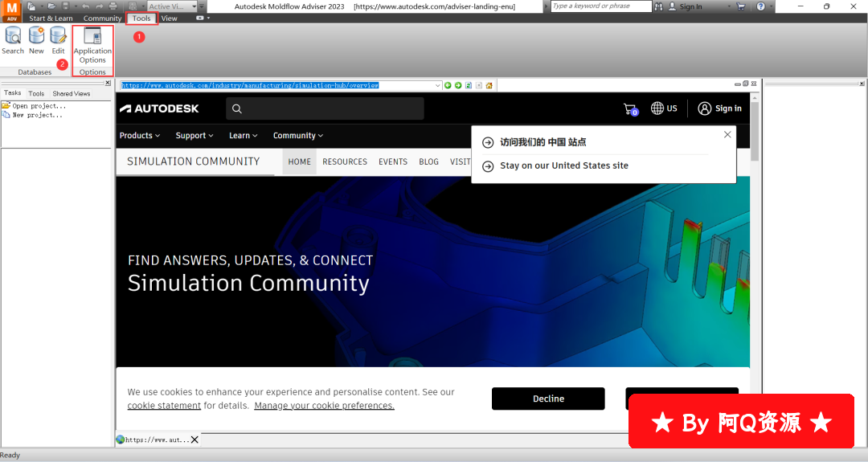Viewport: 868px width, 462px height.
Task: Open the BLOG section
Action: (x=428, y=161)
